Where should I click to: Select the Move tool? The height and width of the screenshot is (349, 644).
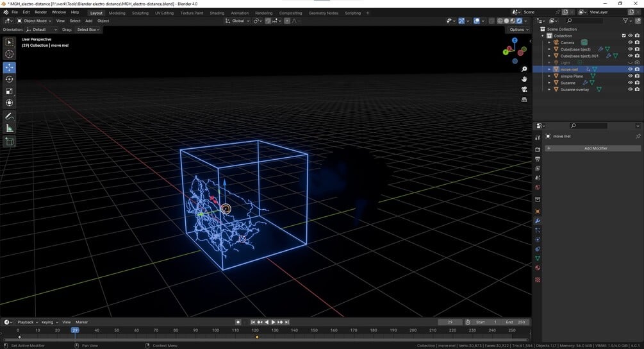(x=9, y=67)
